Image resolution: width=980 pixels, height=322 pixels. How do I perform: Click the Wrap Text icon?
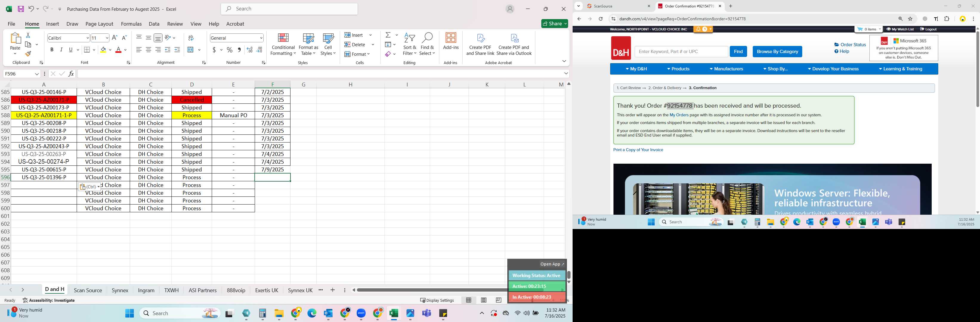tap(191, 38)
